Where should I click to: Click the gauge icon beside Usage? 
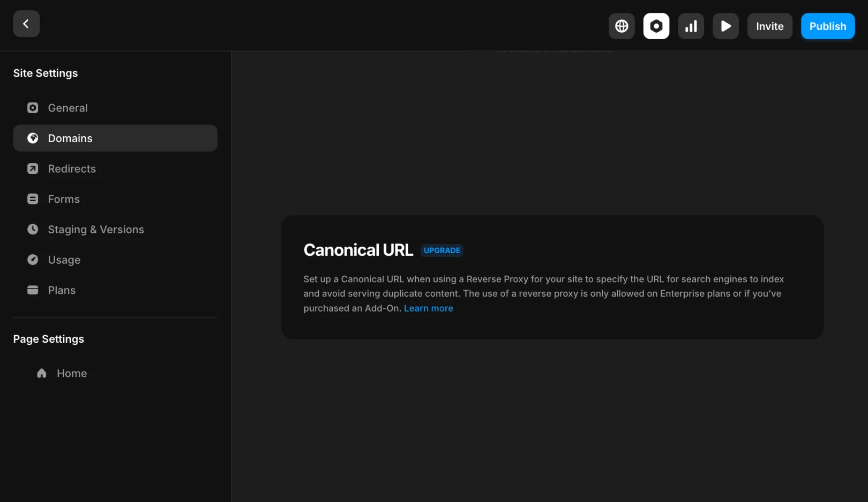tap(33, 260)
